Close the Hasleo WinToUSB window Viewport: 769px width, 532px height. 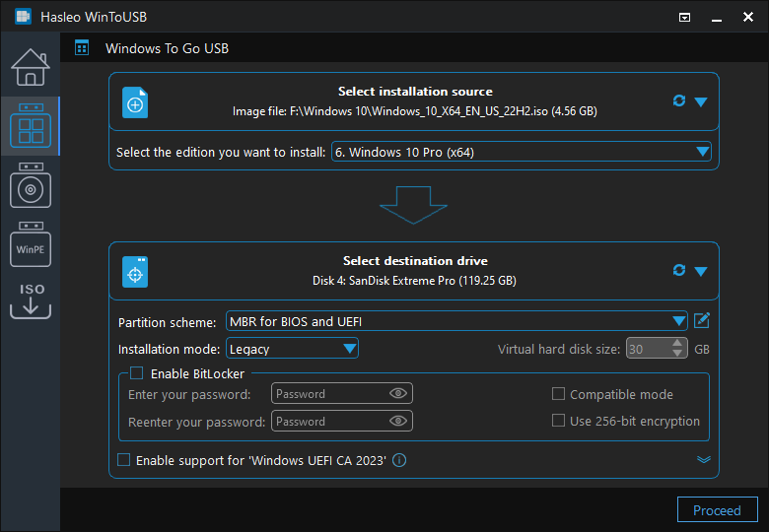click(748, 17)
